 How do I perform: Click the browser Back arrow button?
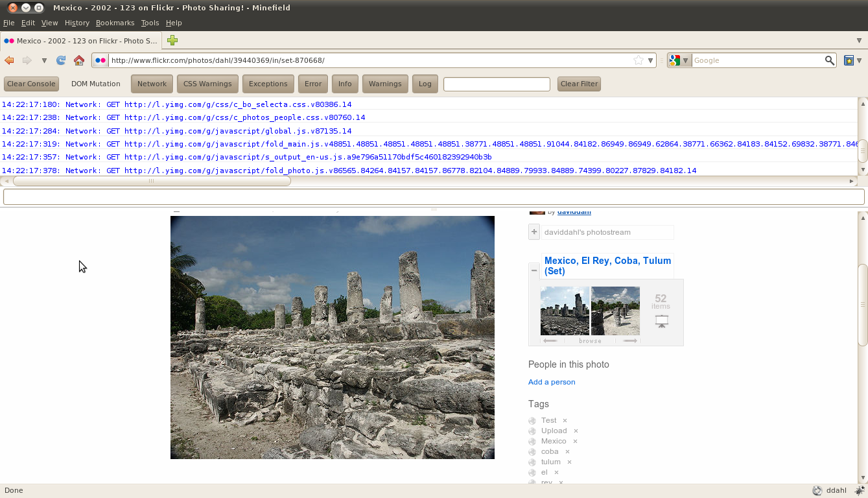coord(9,60)
